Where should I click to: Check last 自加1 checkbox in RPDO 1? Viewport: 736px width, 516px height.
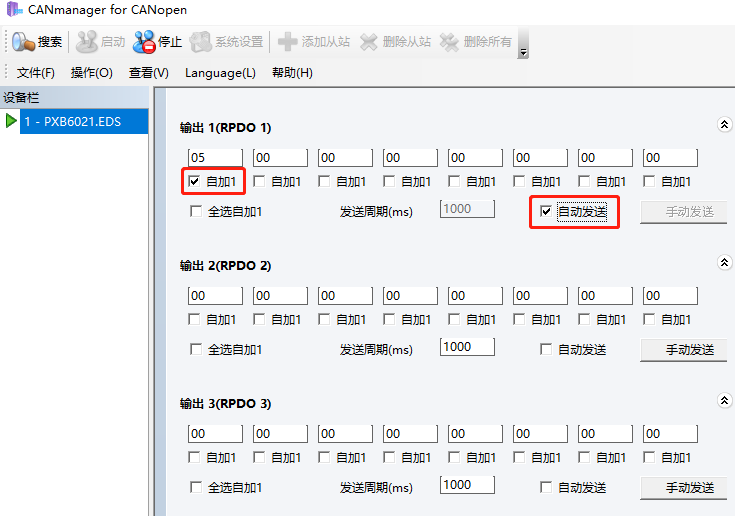tap(649, 181)
